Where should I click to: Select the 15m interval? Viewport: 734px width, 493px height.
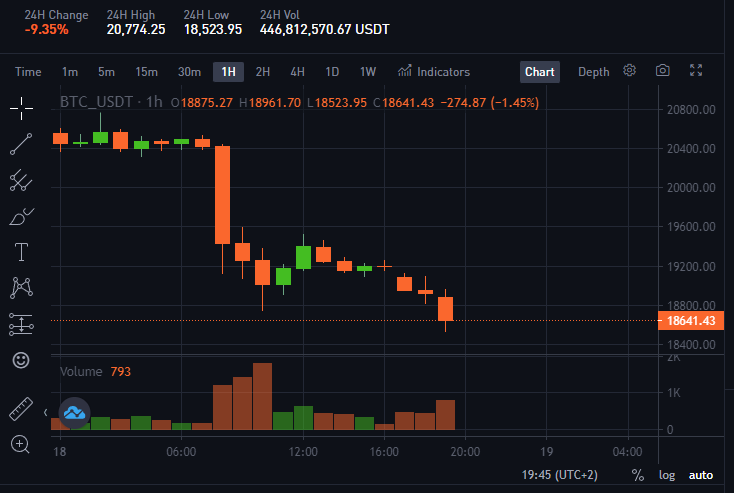(x=147, y=72)
